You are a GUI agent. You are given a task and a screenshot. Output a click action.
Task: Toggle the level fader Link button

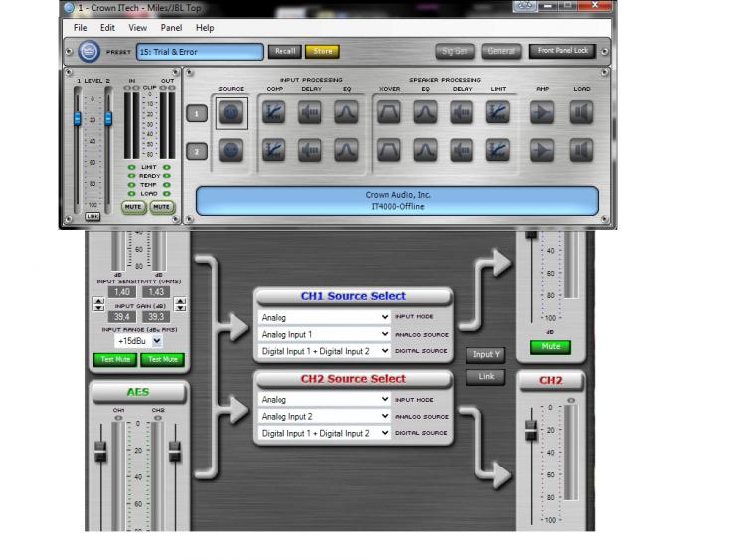click(x=93, y=217)
